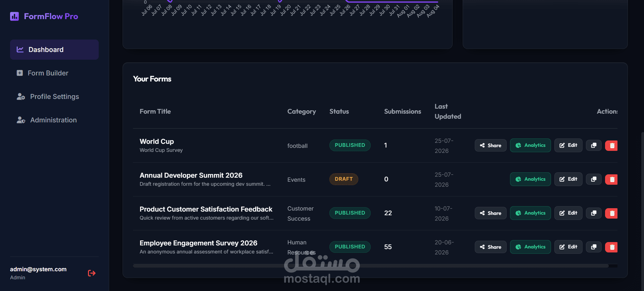Click the admin@system.com account label
Viewport: 644px width, 291px height.
pos(38,269)
